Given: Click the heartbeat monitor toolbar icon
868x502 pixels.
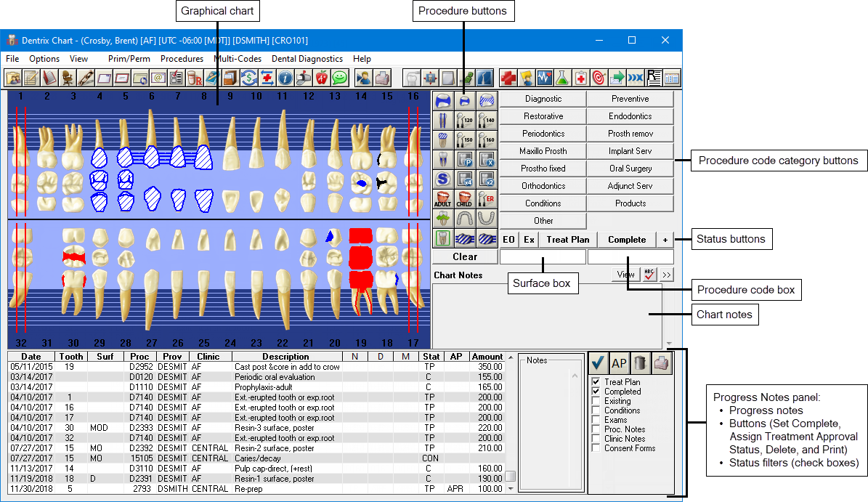Looking at the screenshot, I should (x=544, y=78).
